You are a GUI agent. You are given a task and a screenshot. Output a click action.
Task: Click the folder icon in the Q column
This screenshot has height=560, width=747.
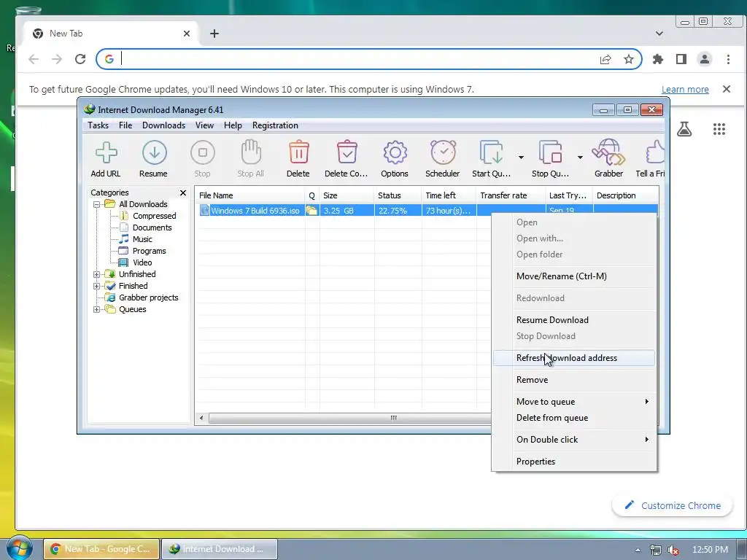(311, 211)
